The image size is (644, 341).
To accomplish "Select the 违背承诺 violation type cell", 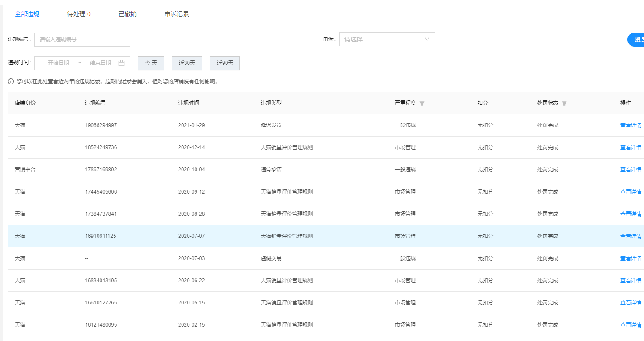I will (271, 170).
